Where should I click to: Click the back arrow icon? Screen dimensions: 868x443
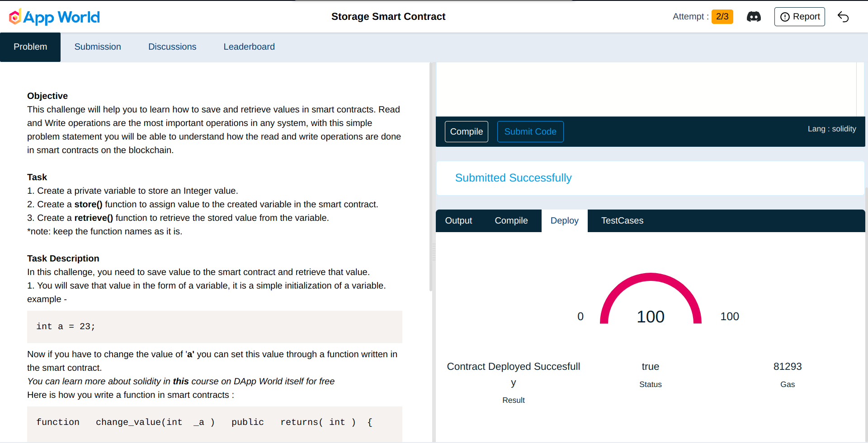[843, 17]
